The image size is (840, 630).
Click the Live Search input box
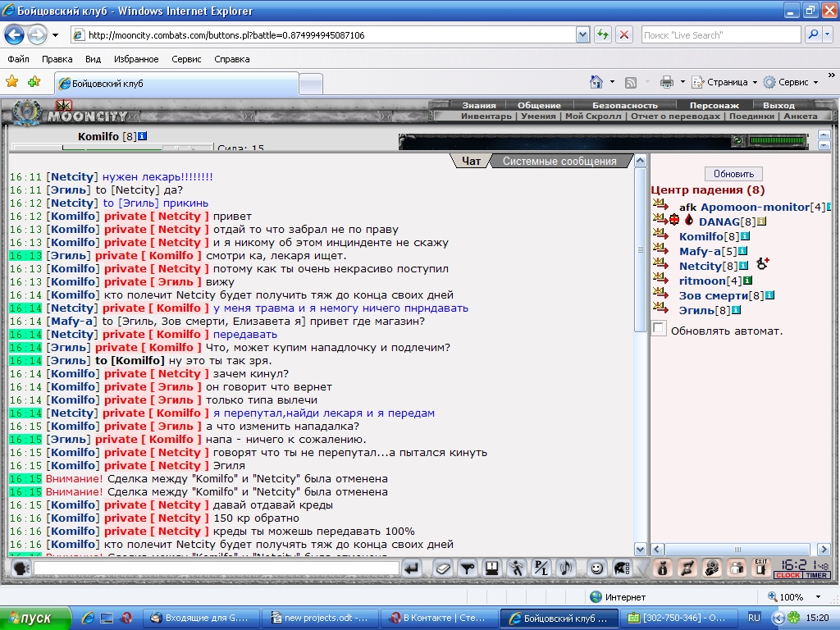pos(720,34)
